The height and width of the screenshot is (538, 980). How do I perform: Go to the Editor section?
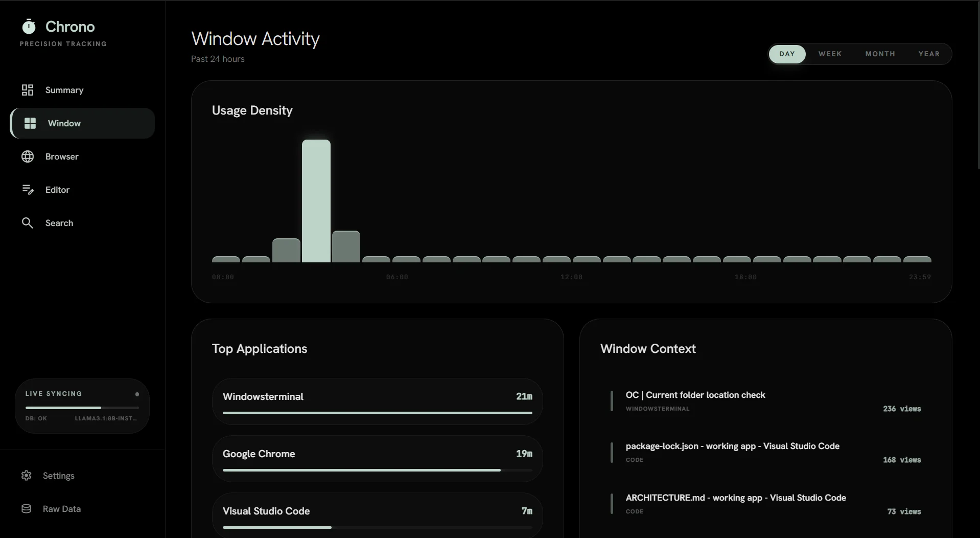click(82, 190)
